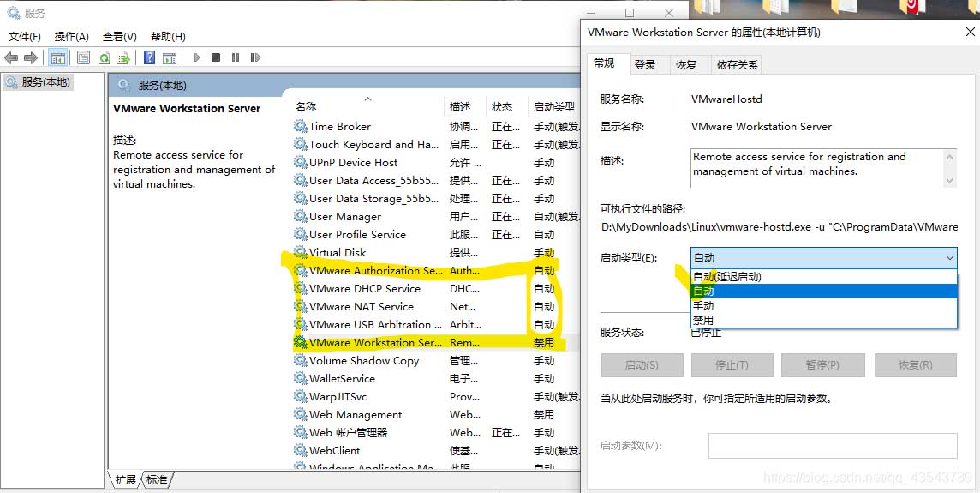Click the Stop Service square icon
This screenshot has height=493, width=980.
pos(216,57)
